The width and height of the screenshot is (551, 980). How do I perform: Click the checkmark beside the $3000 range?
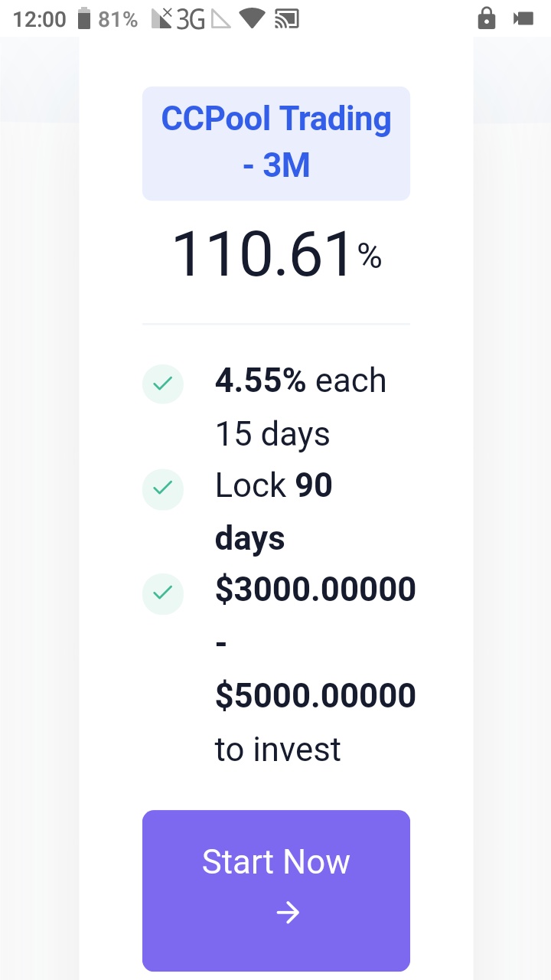click(162, 593)
